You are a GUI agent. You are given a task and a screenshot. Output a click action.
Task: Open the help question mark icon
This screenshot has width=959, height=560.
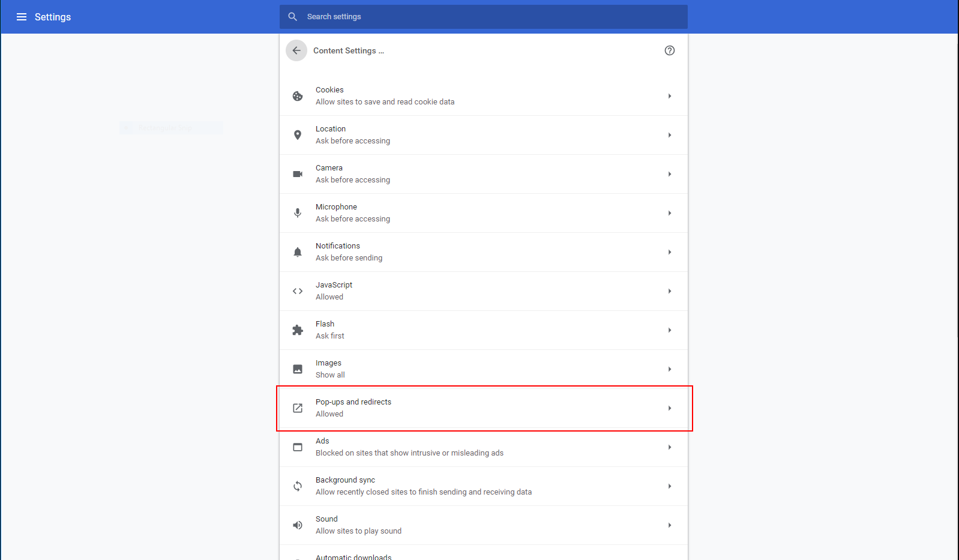pos(670,50)
